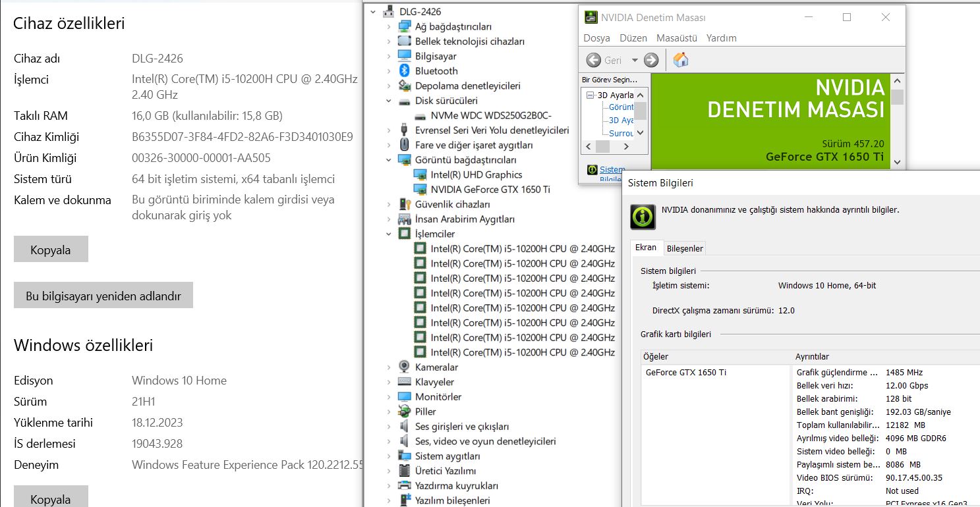Click the Evrensel Seri Veri Yolu USB icon
Viewport: 980px width, 507px height.
tap(404, 130)
